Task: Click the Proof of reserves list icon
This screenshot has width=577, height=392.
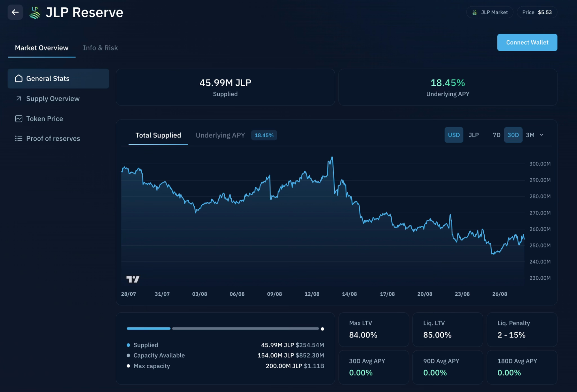Action: (x=19, y=139)
